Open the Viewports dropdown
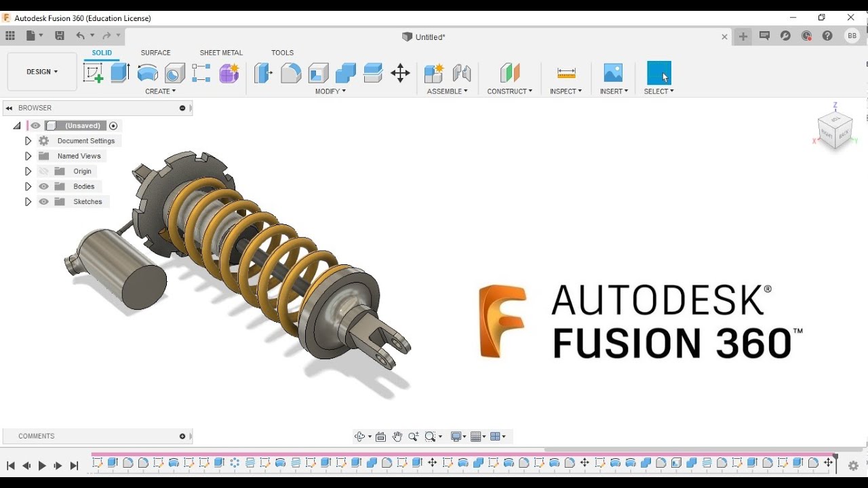Screen dimensions: 868x488 tap(498, 436)
